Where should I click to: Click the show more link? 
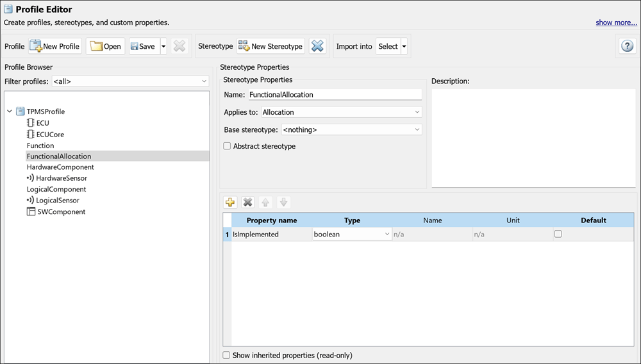[616, 22]
